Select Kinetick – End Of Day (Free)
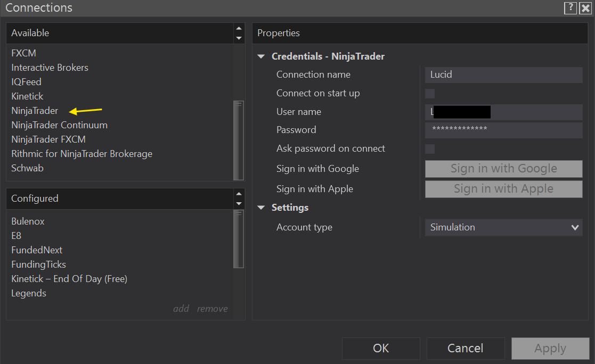The image size is (595, 364). pyautogui.click(x=69, y=279)
